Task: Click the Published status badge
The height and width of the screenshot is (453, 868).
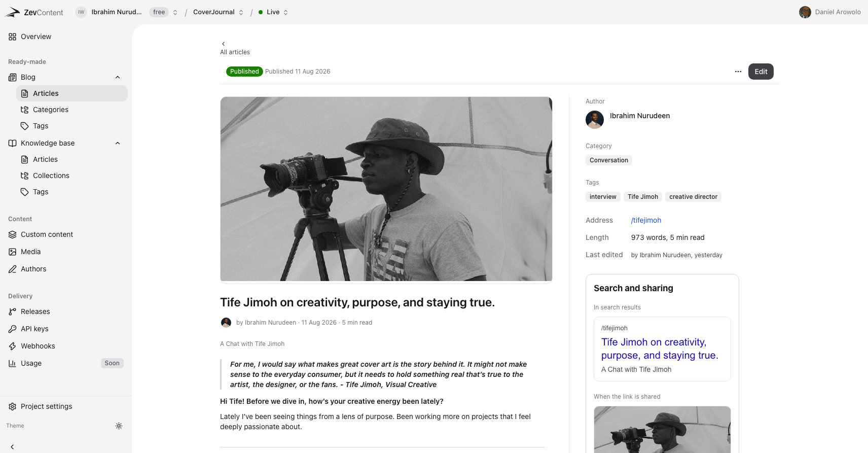Action: coord(244,72)
